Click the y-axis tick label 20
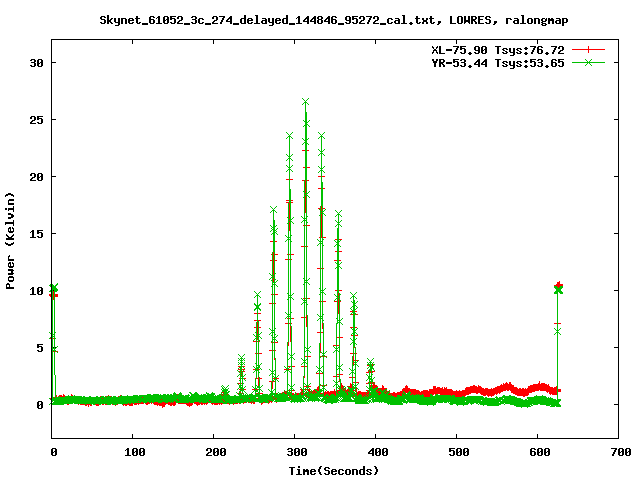The image size is (640, 480). 37,177
